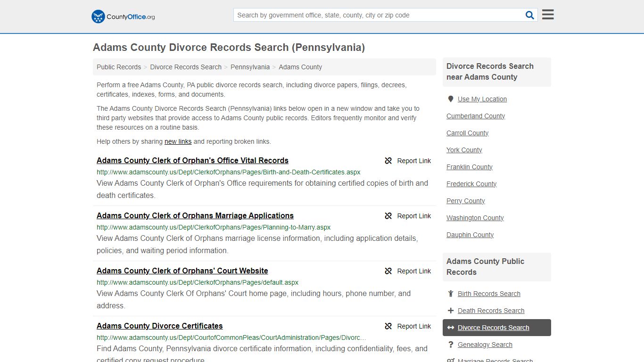644x362 pixels.
Task: Go to Washington County
Action: pos(475,218)
